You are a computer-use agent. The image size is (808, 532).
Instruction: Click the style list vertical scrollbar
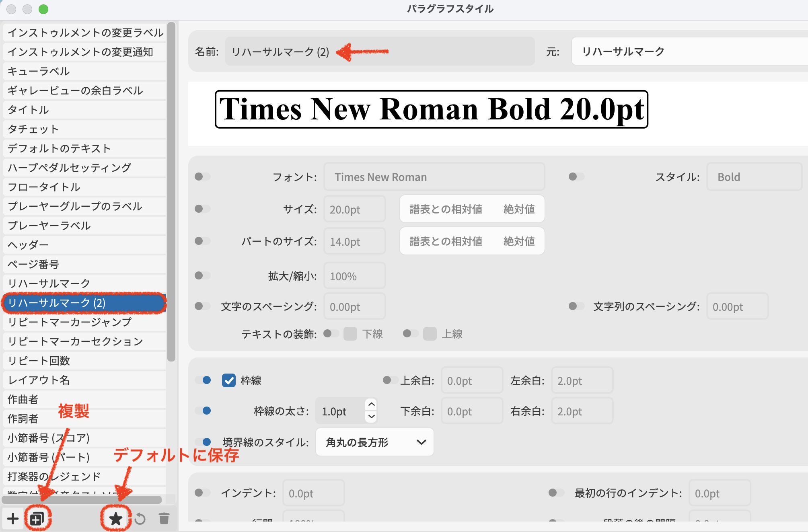171,191
